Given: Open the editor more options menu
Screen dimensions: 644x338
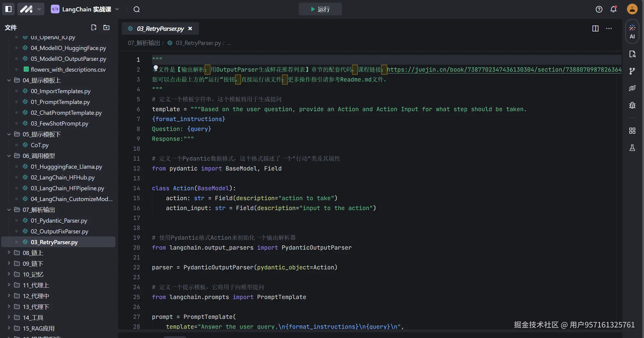Looking at the screenshot, I should pyautogui.click(x=609, y=28).
